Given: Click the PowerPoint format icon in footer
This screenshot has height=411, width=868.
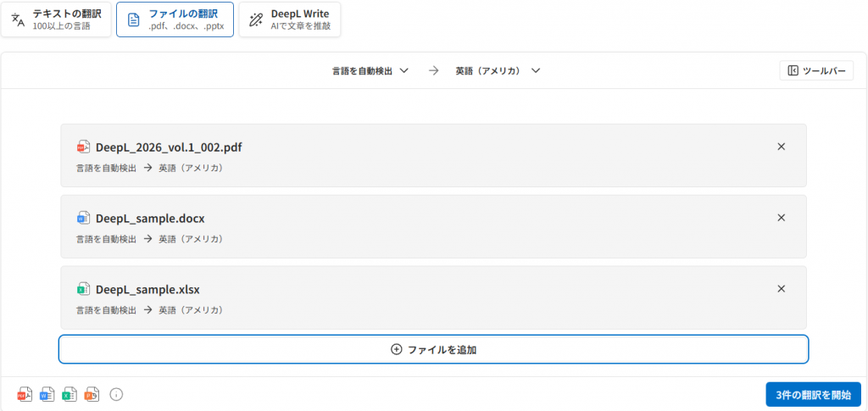Looking at the screenshot, I should coord(92,394).
